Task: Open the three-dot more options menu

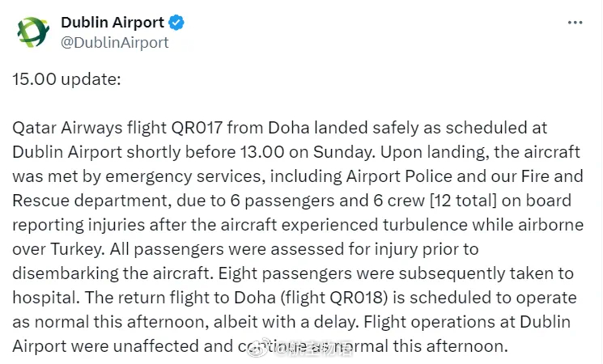Action: 575,23
